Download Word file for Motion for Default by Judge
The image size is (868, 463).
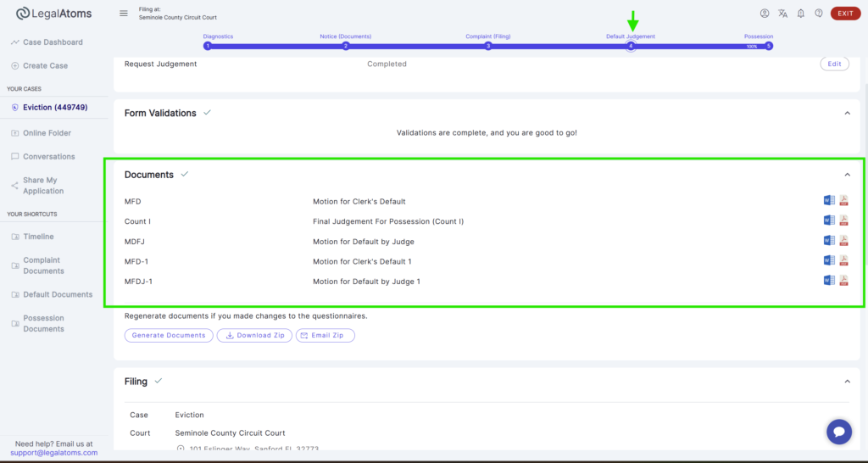click(x=829, y=241)
